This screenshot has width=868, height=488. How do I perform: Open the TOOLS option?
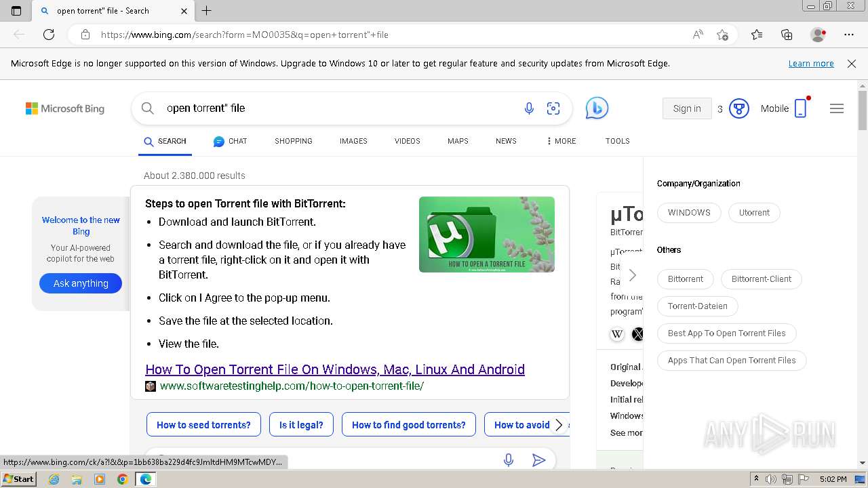618,141
